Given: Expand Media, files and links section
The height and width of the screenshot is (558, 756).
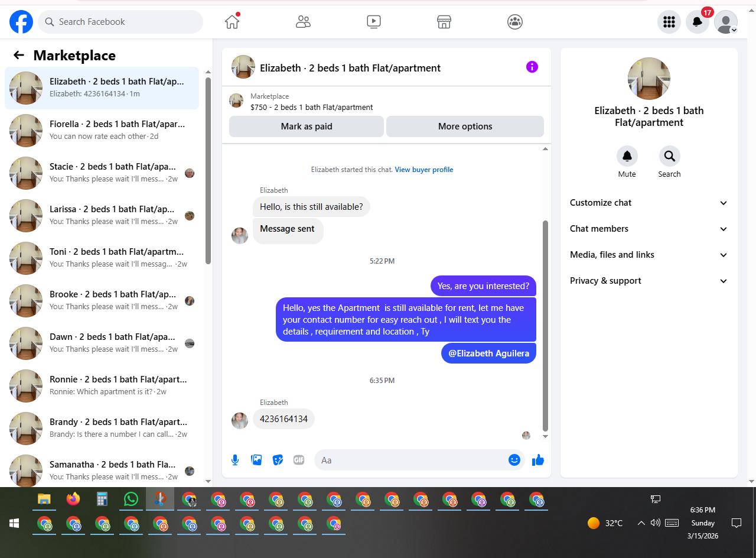Looking at the screenshot, I should point(649,255).
